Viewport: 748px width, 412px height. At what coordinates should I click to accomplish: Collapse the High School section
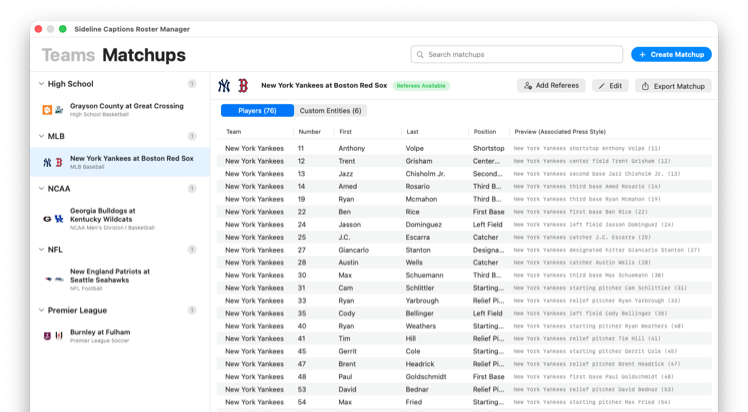[x=41, y=84]
